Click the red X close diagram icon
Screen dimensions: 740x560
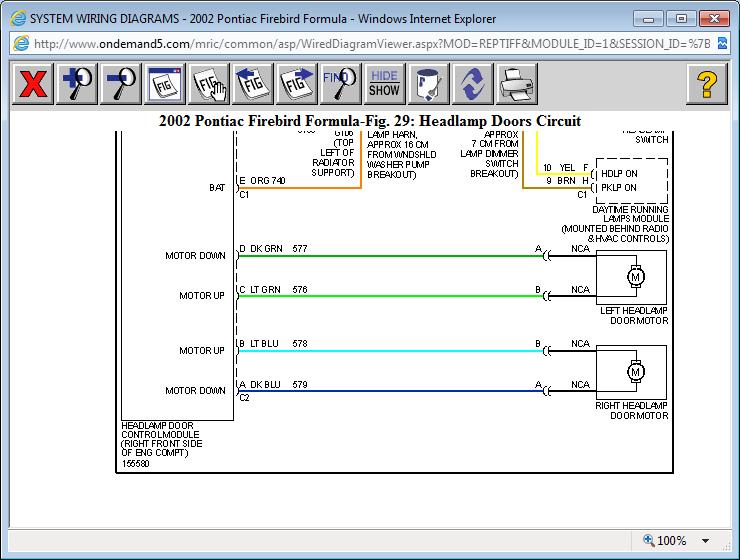point(33,84)
